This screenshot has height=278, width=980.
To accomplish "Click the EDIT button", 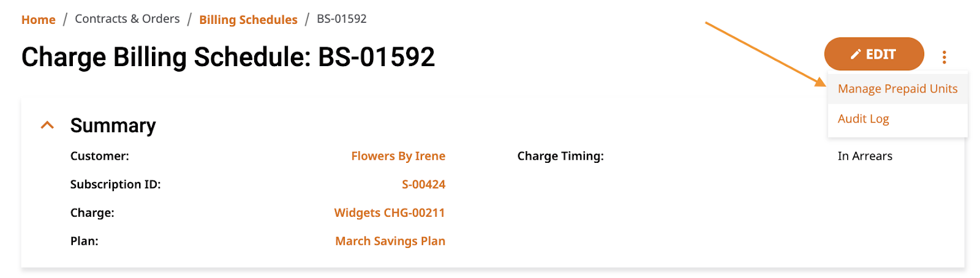I will pos(874,54).
